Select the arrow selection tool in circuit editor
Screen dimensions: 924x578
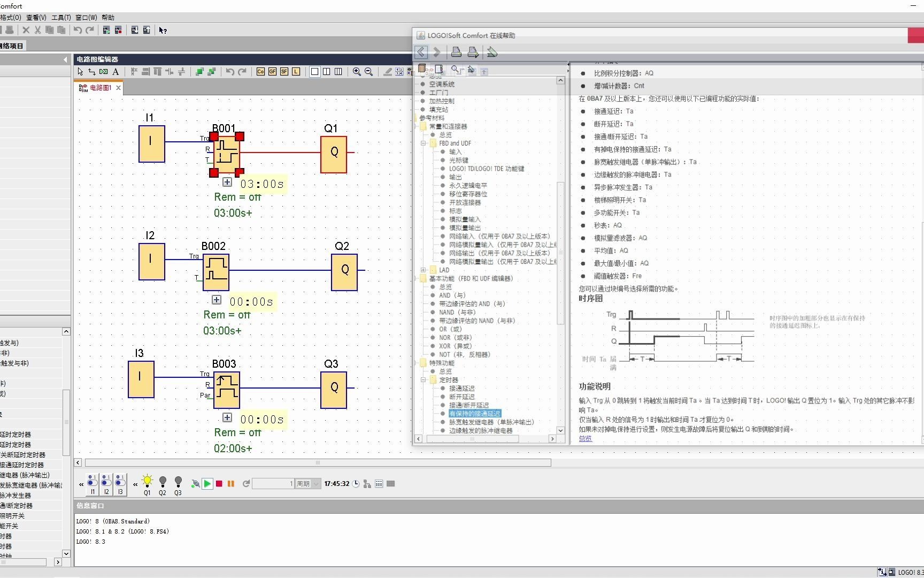80,72
